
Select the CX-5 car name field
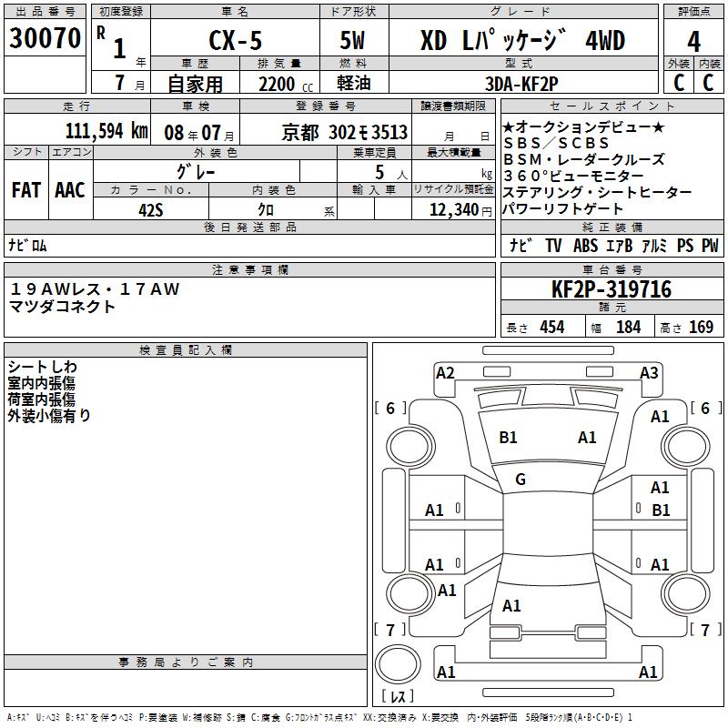[x=234, y=40]
